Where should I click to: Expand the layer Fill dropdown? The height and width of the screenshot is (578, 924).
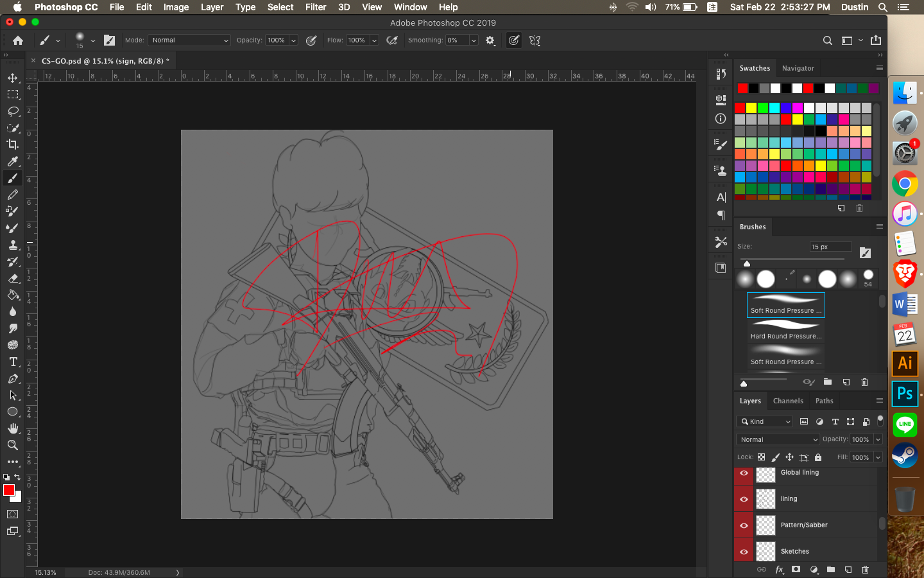[878, 457]
